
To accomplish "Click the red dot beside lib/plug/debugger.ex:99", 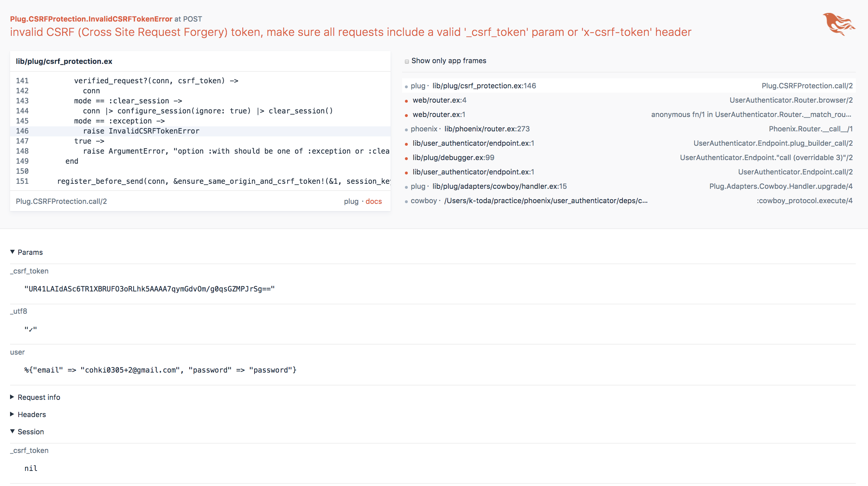I will 406,158.
